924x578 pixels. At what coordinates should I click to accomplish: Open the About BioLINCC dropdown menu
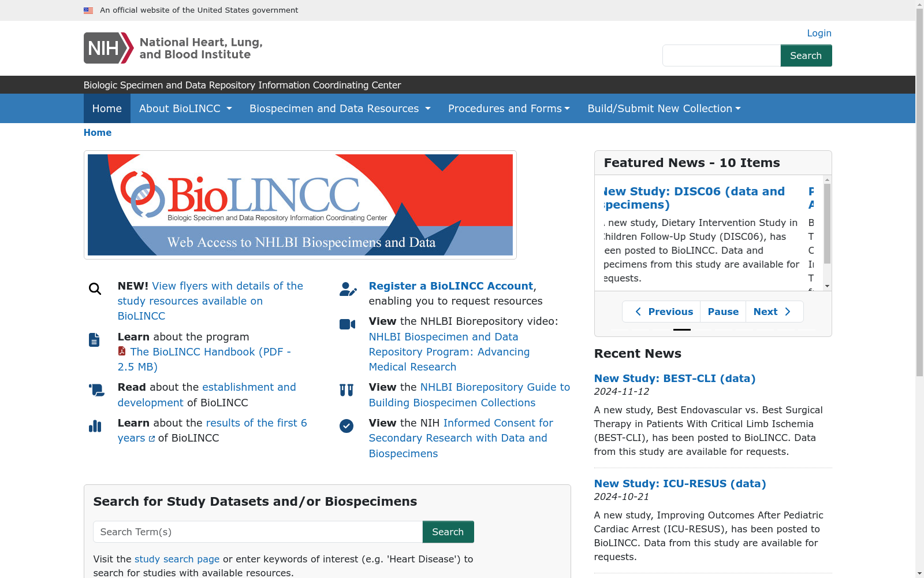tap(185, 109)
